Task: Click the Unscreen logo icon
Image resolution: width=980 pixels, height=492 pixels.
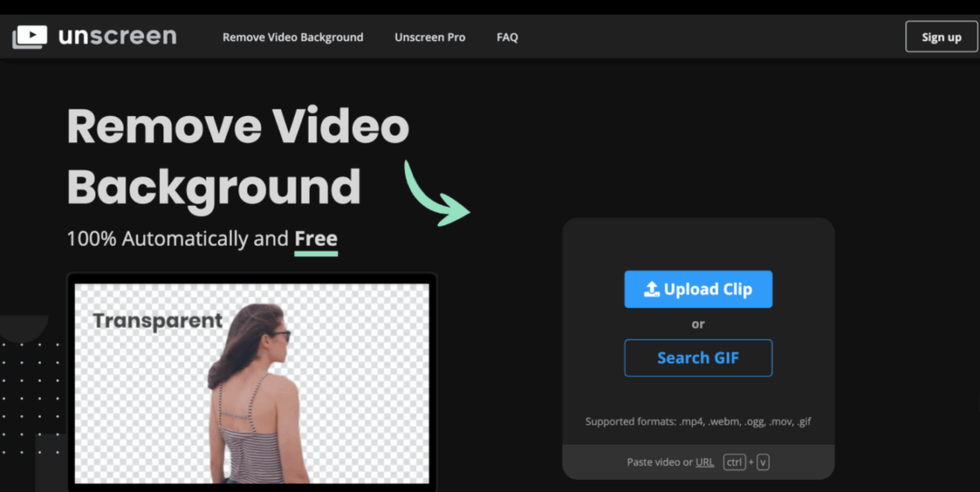Action: click(30, 37)
